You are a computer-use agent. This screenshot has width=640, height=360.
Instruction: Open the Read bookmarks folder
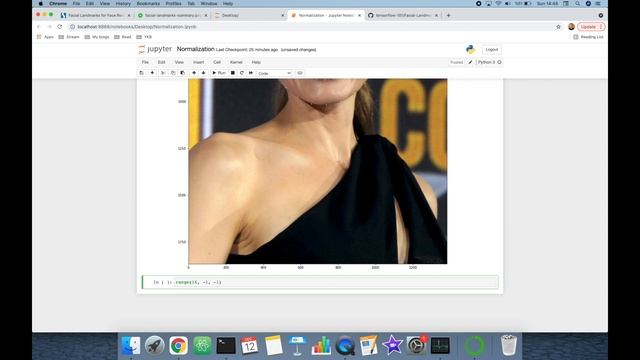click(123, 37)
